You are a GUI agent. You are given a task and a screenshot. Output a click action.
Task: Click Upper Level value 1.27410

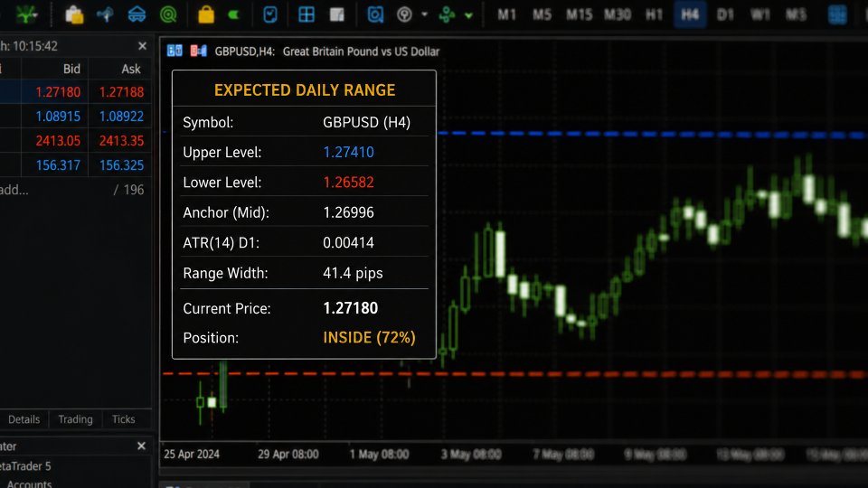coord(348,152)
